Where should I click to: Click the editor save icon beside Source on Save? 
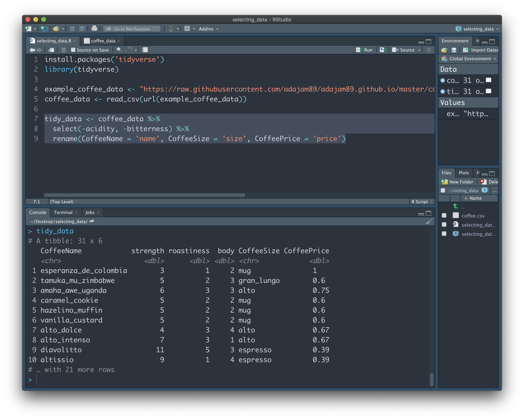pyautogui.click(x=64, y=50)
